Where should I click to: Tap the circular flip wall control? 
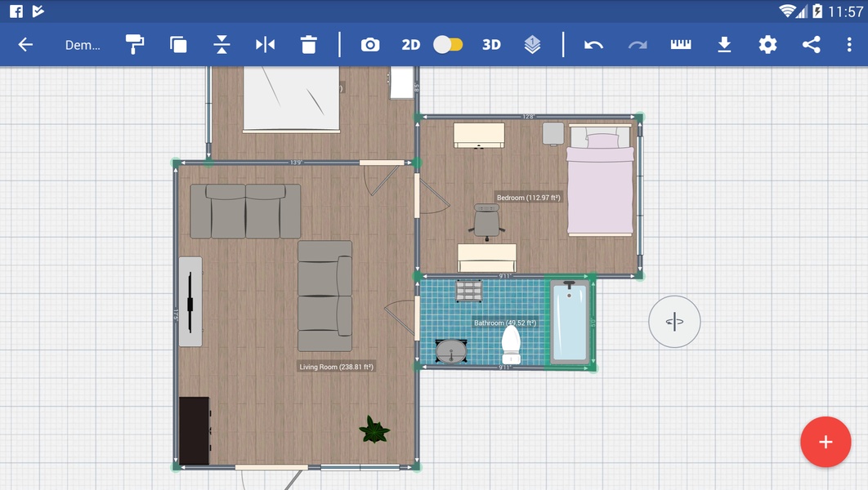click(x=674, y=322)
